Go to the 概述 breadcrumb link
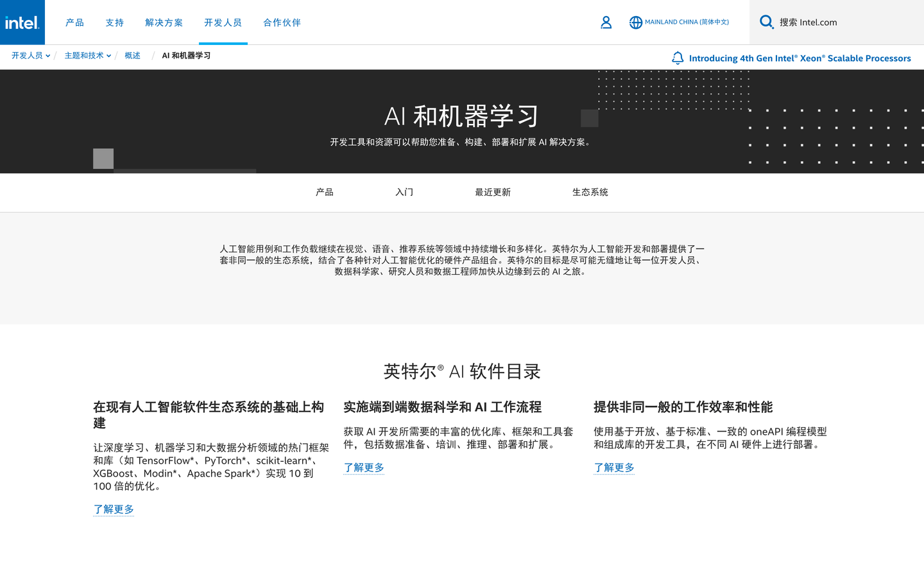This screenshot has width=924, height=578. 132,56
